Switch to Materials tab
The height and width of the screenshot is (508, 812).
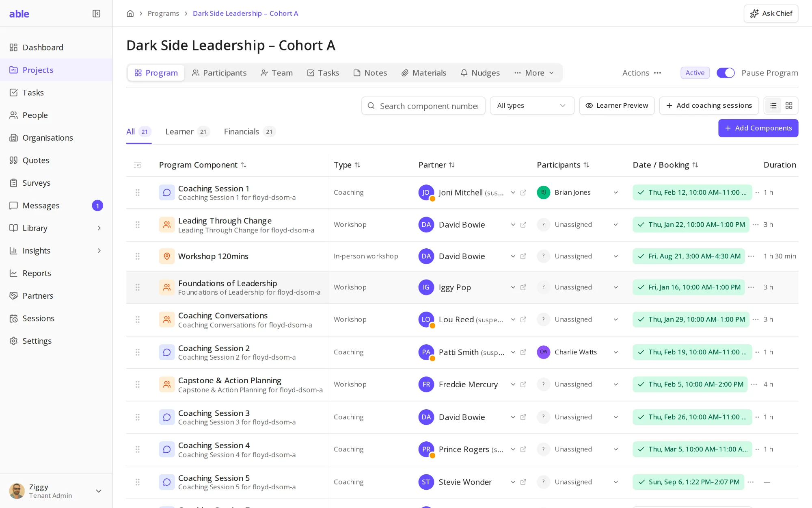point(424,73)
